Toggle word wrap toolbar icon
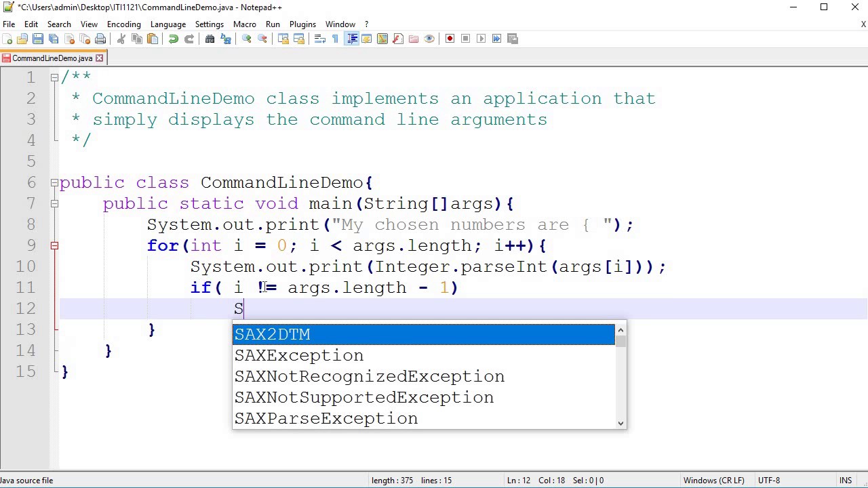 [x=320, y=39]
